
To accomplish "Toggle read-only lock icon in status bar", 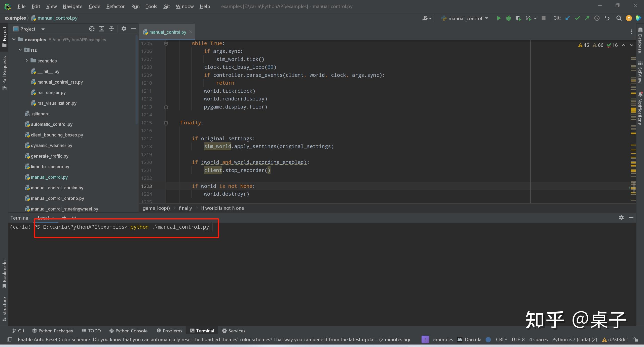I will click(x=636, y=340).
